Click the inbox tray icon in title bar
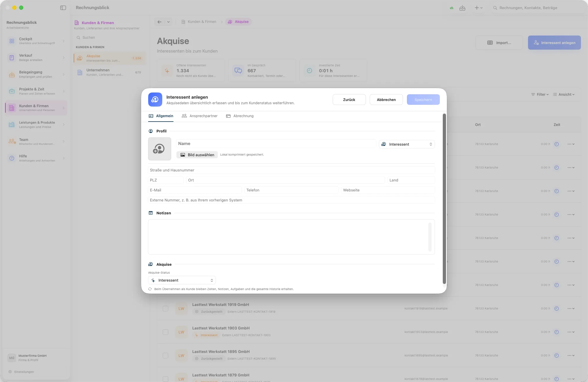This screenshot has width=588, height=382. coord(462,8)
